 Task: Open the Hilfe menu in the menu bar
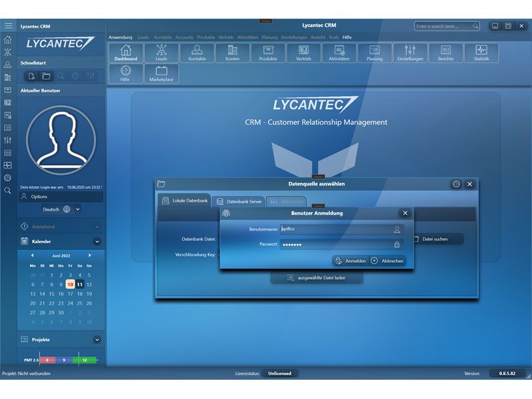coord(346,37)
